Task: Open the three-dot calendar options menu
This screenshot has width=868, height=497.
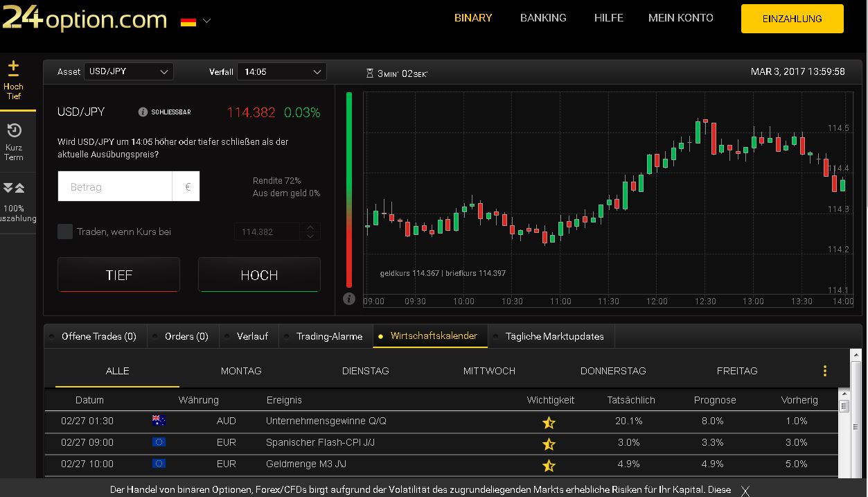Action: tap(824, 371)
